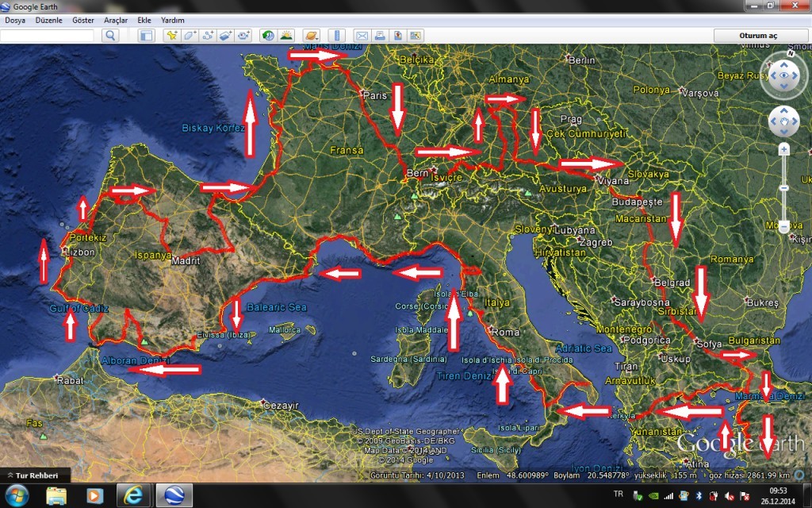Select the add polygon tool
The height and width of the screenshot is (508, 812).
point(190,36)
